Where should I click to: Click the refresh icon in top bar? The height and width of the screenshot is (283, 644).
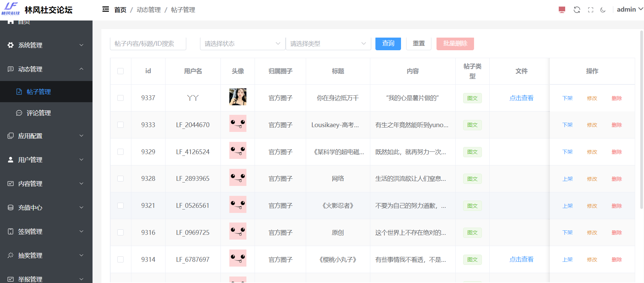coord(577,10)
